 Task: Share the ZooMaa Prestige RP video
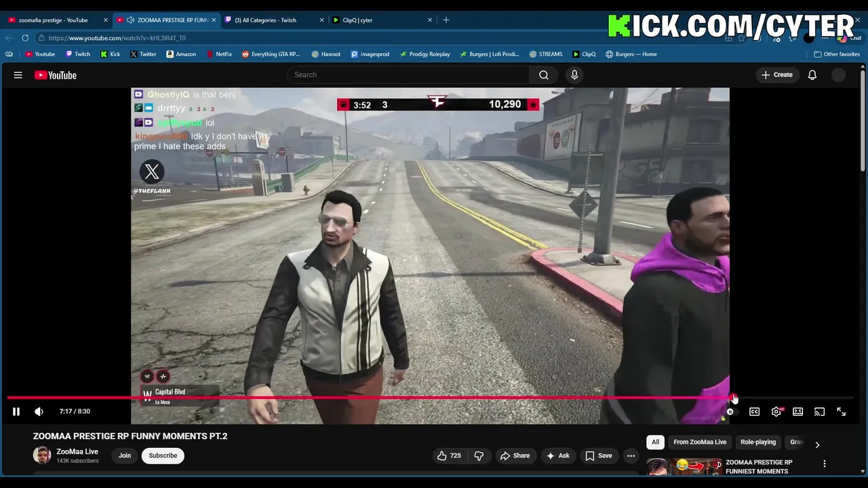point(514,455)
